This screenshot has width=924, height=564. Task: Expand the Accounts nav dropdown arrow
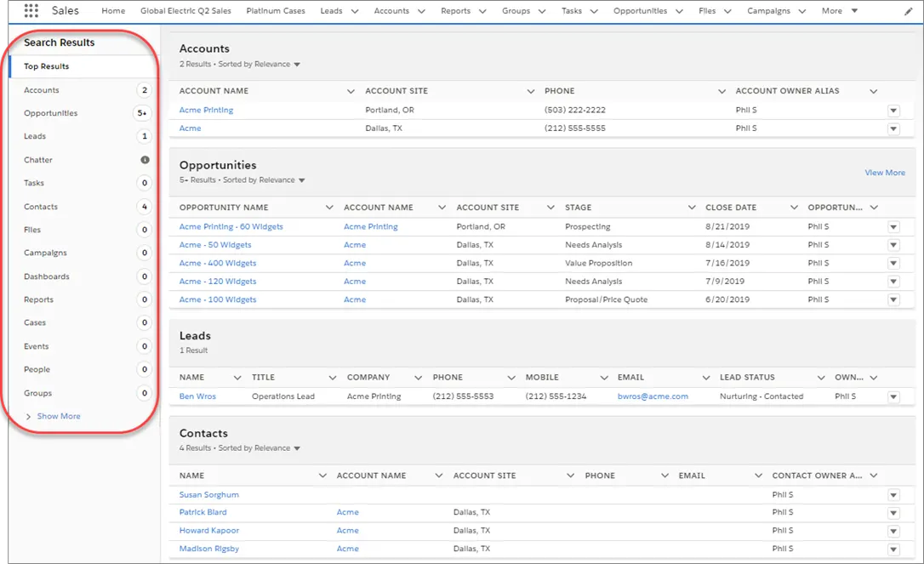(421, 11)
